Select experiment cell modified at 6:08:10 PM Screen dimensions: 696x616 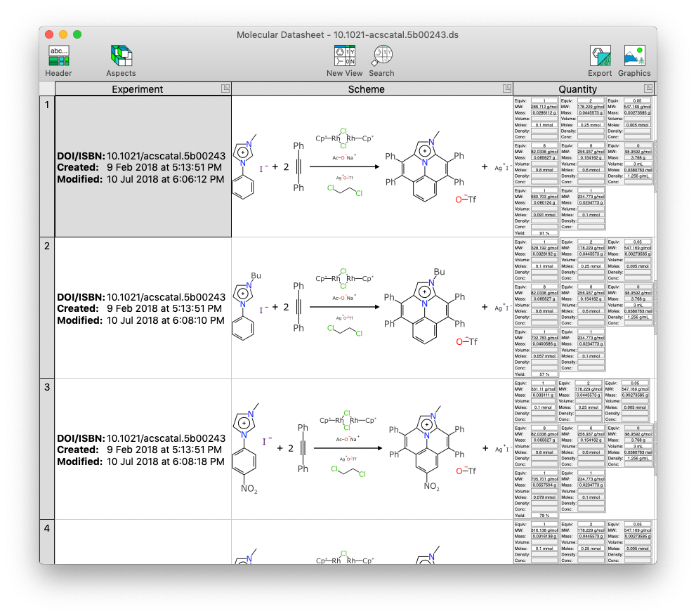[x=143, y=308]
